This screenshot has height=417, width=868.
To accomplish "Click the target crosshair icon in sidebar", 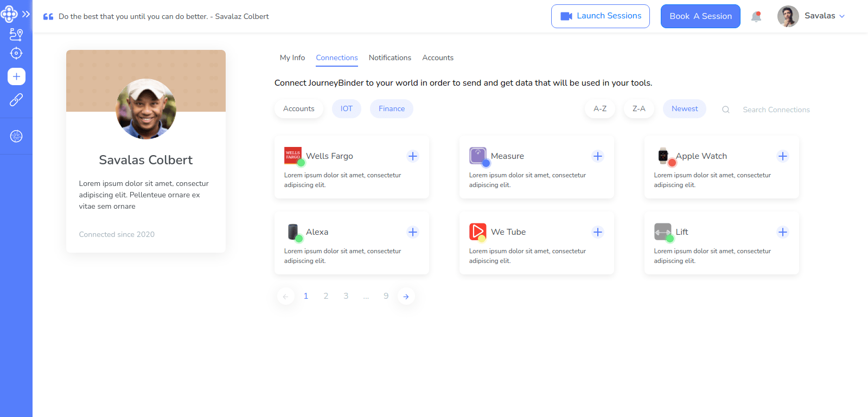I will [16, 53].
